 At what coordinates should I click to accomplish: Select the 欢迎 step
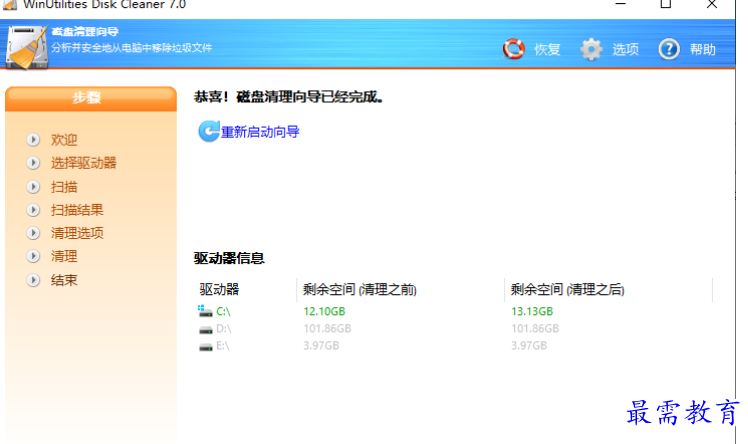click(64, 140)
